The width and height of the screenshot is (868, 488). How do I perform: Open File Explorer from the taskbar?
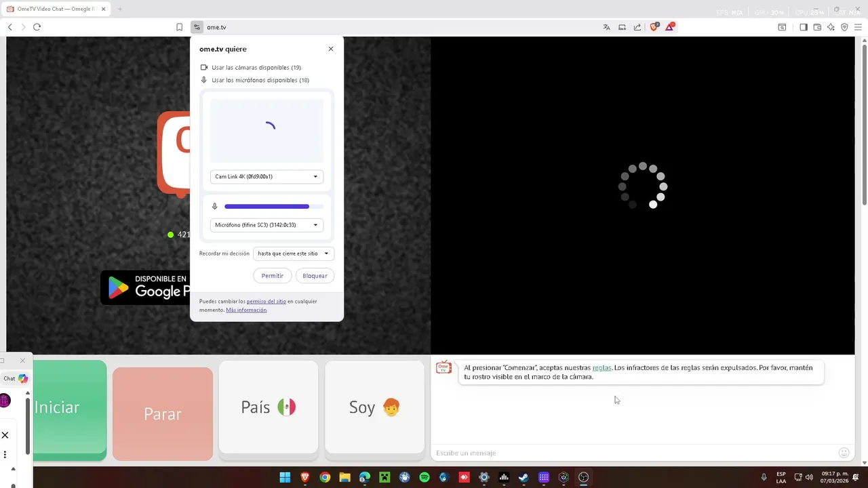344,477
